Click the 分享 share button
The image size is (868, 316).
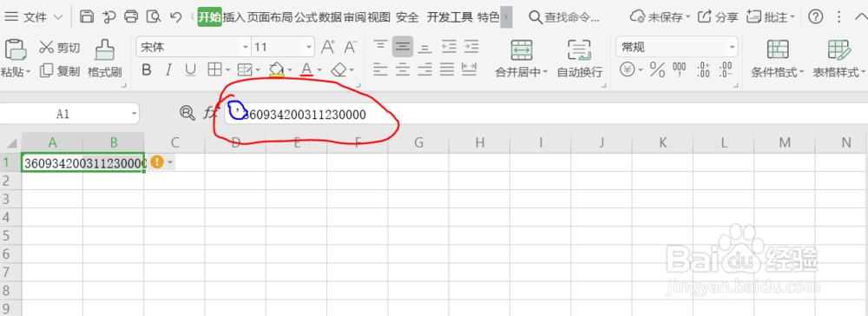(718, 17)
